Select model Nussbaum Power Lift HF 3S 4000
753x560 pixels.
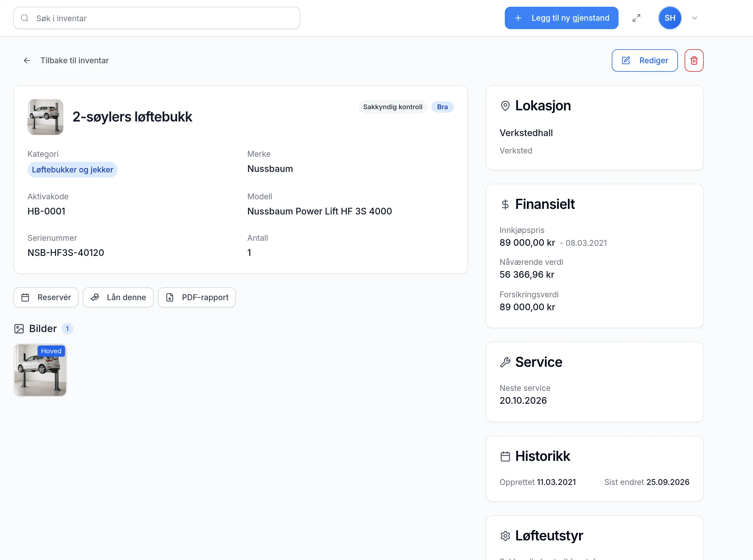(319, 211)
